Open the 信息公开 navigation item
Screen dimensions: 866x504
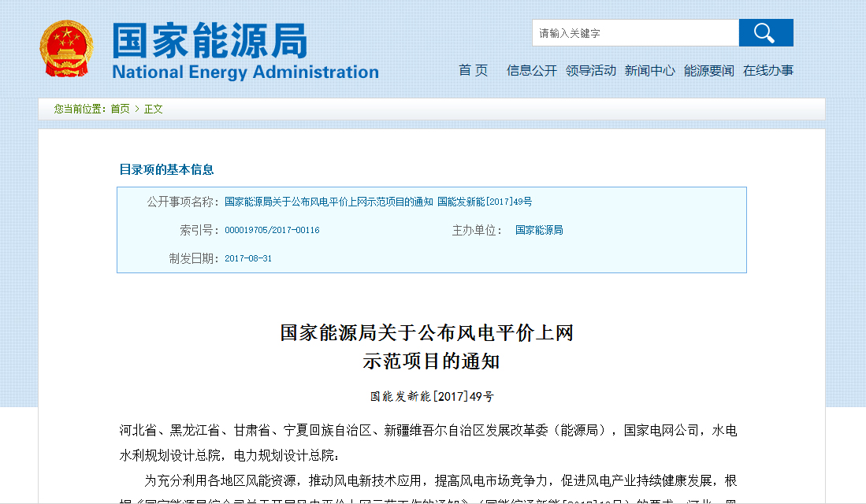point(531,70)
